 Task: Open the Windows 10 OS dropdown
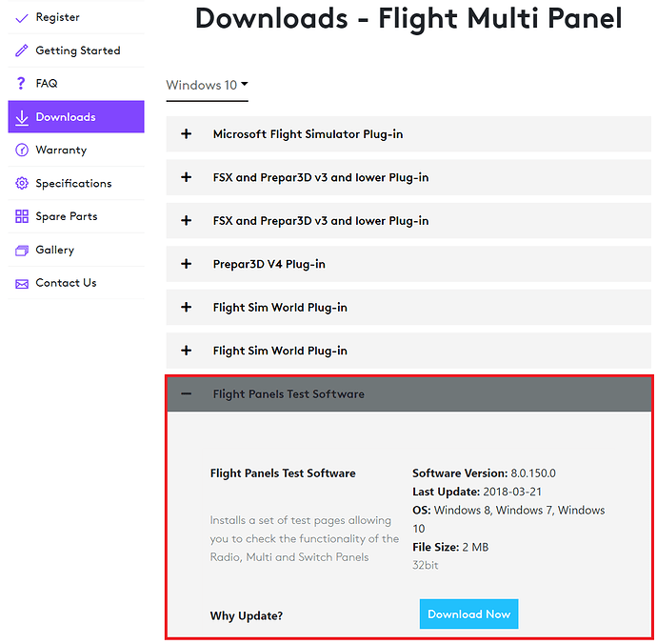coord(207,85)
